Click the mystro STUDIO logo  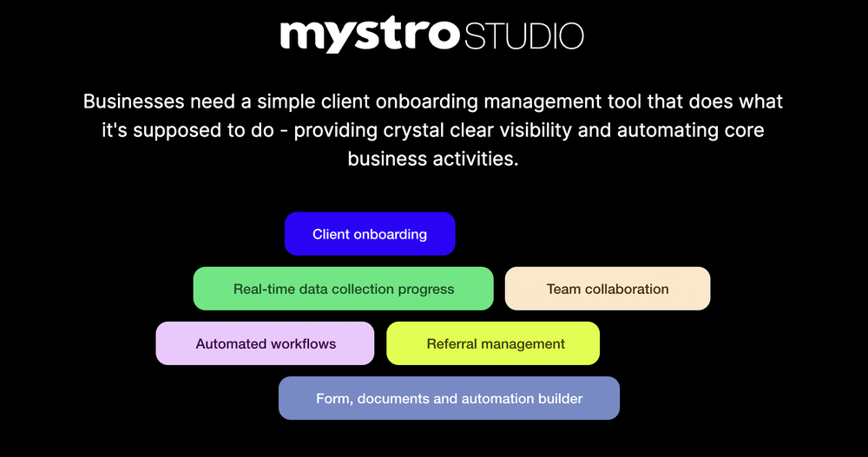click(431, 35)
